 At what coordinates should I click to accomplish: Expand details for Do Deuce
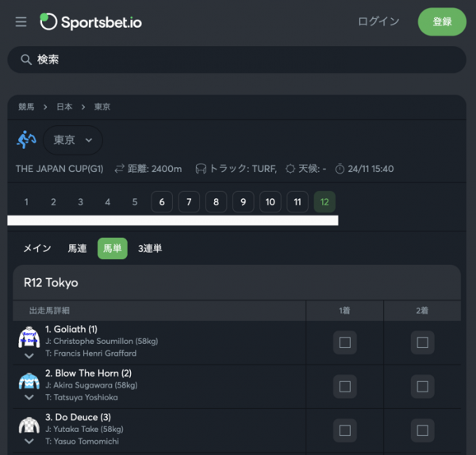coord(29,441)
